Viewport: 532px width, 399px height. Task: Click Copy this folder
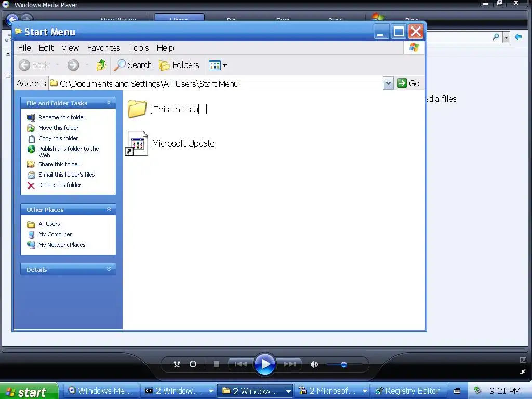pos(58,138)
